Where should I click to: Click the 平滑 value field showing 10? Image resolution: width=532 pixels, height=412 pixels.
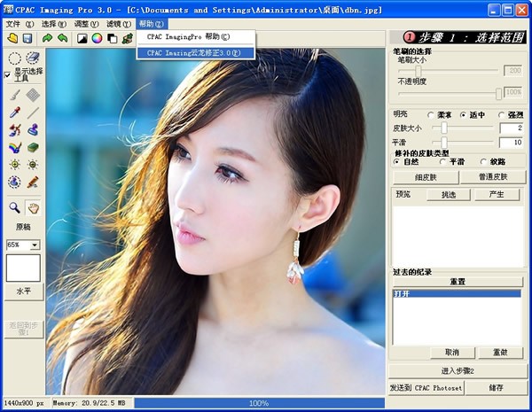511,143
